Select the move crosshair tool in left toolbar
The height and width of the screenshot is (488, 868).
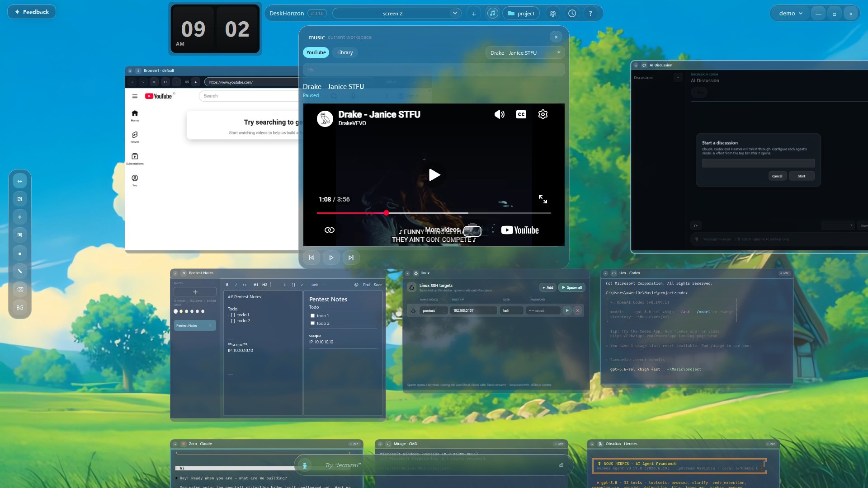tap(20, 217)
